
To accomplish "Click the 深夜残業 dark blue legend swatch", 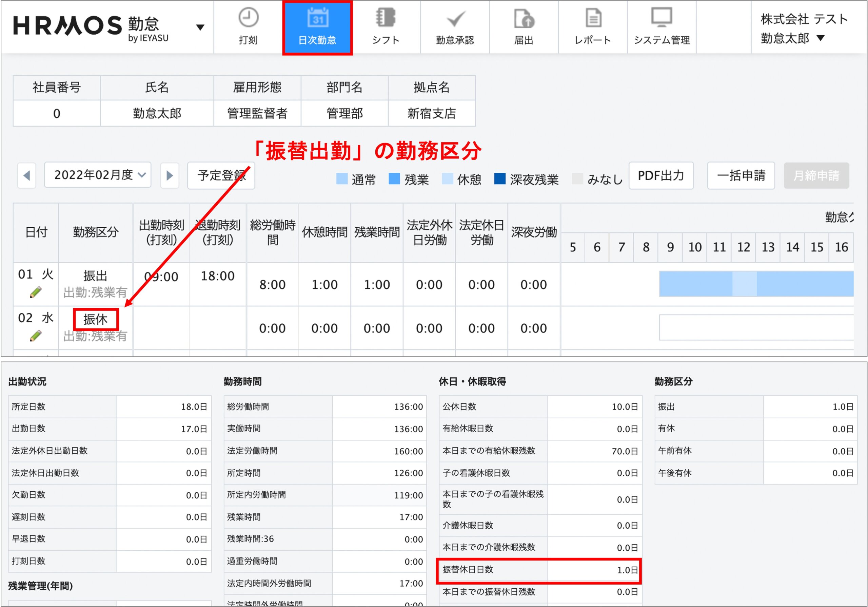I will click(x=500, y=178).
